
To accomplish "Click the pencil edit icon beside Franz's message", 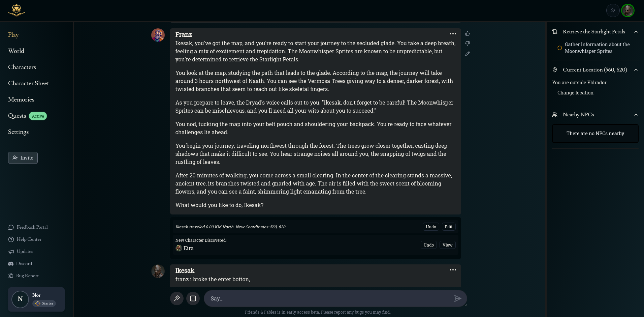I will (468, 54).
